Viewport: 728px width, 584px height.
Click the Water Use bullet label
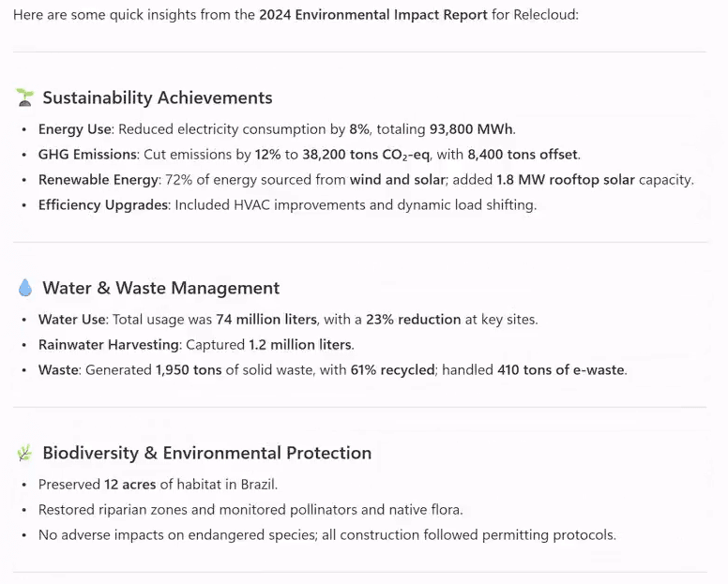coord(72,320)
